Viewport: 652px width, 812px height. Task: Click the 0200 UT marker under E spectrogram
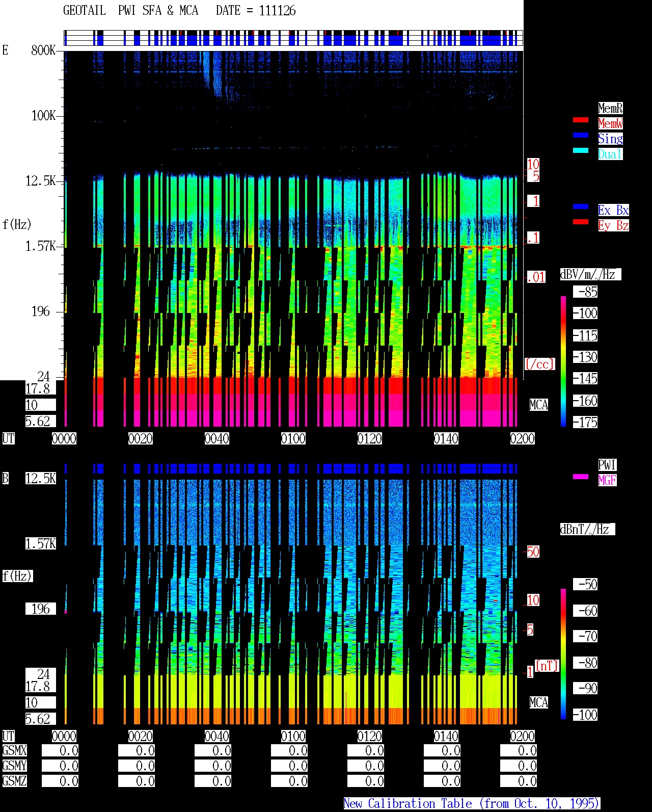click(523, 438)
